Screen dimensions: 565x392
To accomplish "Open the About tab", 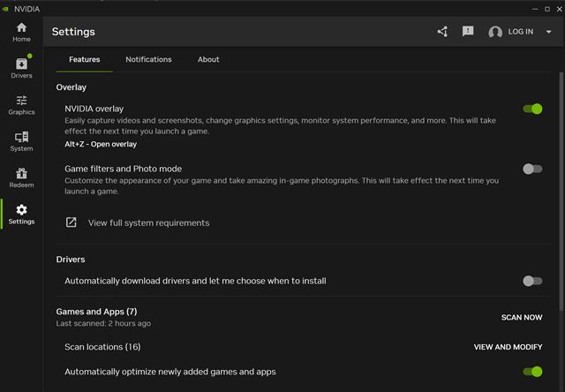I will click(x=208, y=59).
